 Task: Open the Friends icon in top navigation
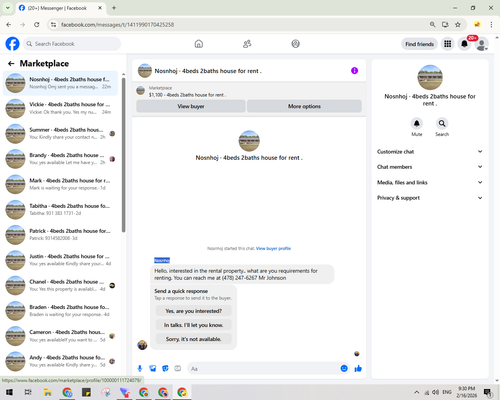(247, 44)
